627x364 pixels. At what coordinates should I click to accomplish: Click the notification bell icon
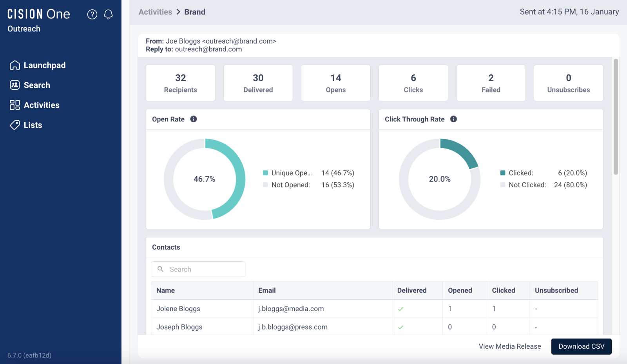pos(109,14)
